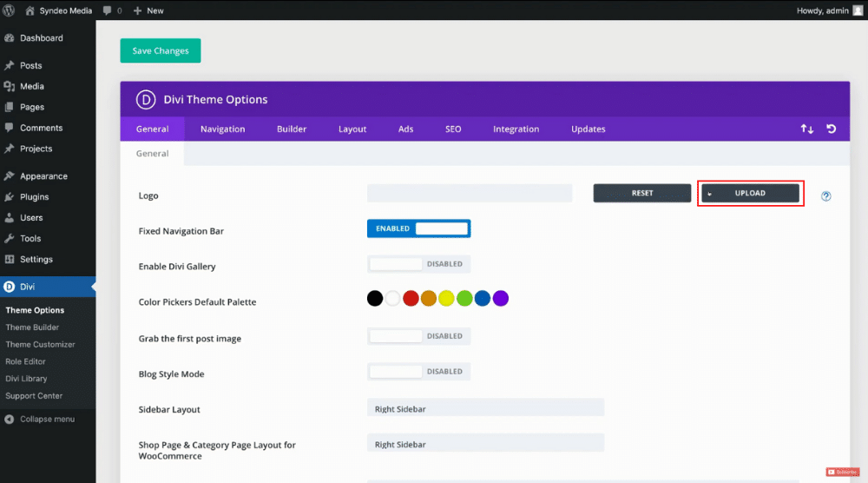Open Support Center submenu link

coord(34,396)
